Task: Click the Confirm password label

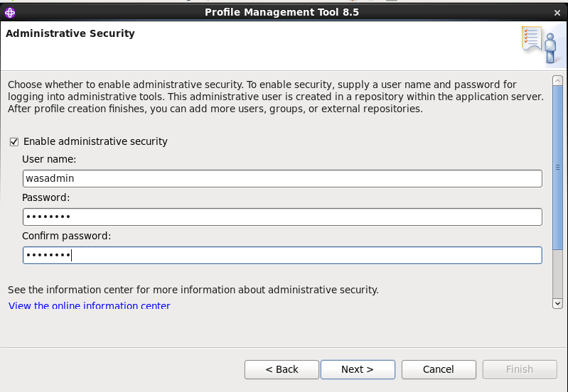Action: (66, 236)
